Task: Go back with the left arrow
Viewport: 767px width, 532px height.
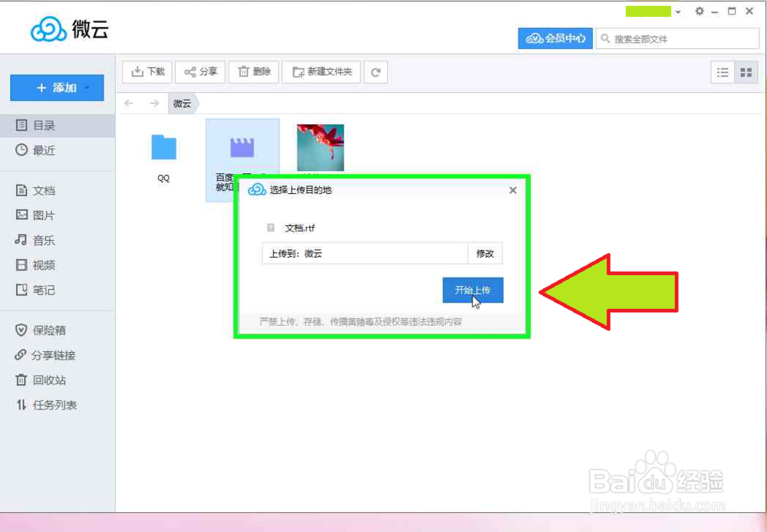Action: coord(129,103)
